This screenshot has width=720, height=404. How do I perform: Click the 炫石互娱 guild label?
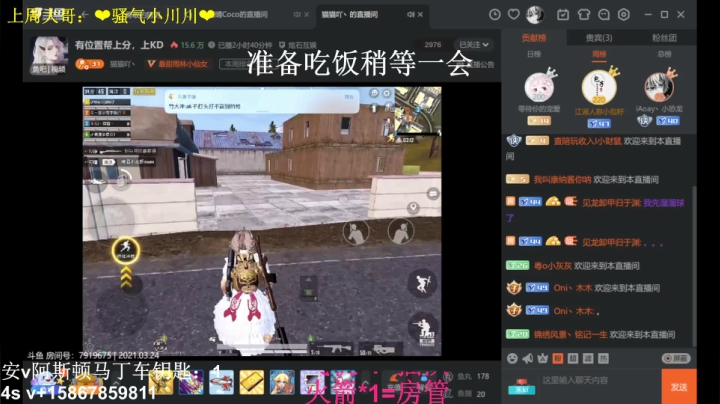pos(298,45)
